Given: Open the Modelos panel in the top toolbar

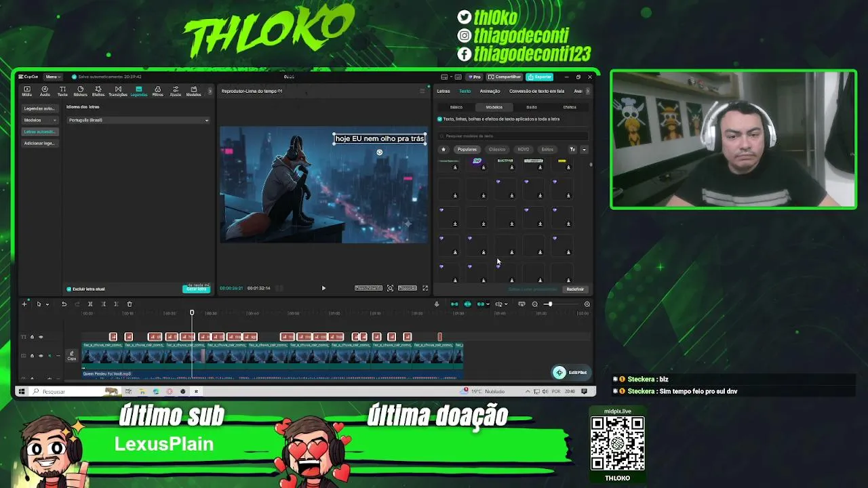Looking at the screenshot, I should 193,91.
